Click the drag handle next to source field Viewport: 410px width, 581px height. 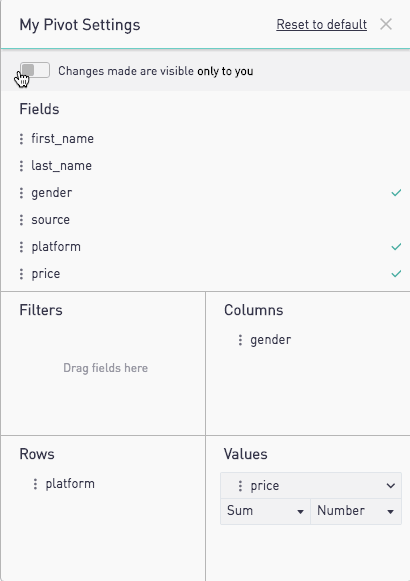[x=21, y=220]
